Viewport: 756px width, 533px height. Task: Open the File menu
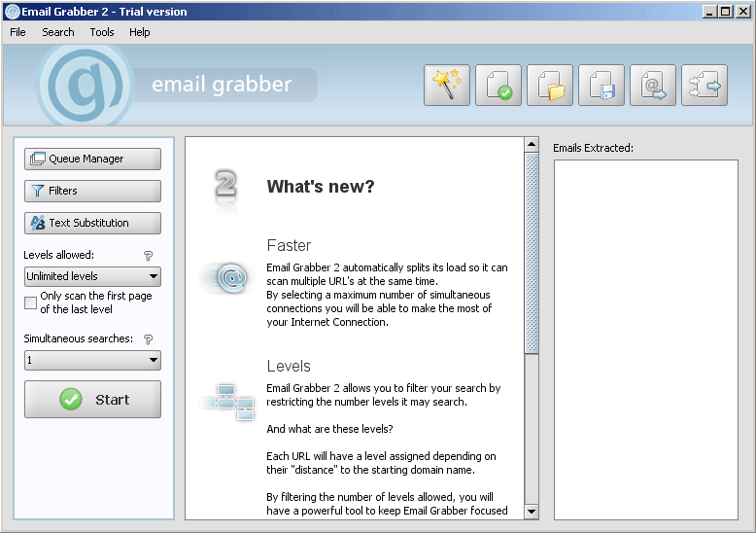(x=17, y=32)
